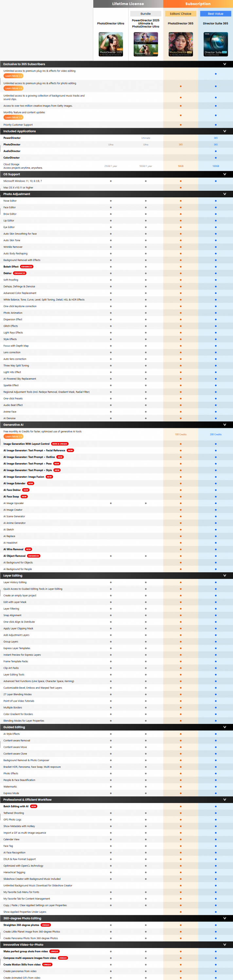
Task: Click NEW badge beside Batch Editing with AI
Action: point(34,807)
